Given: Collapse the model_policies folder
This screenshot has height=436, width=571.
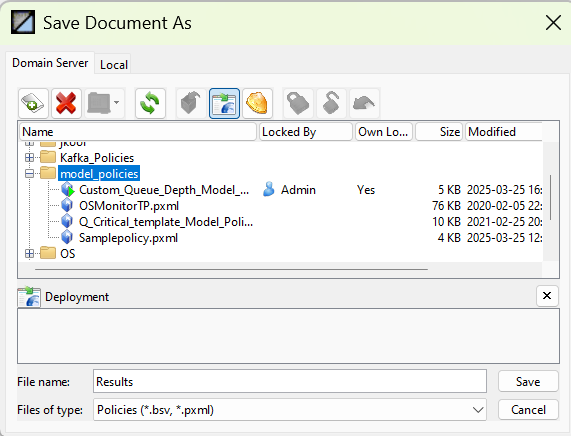Looking at the screenshot, I should pos(29,174).
